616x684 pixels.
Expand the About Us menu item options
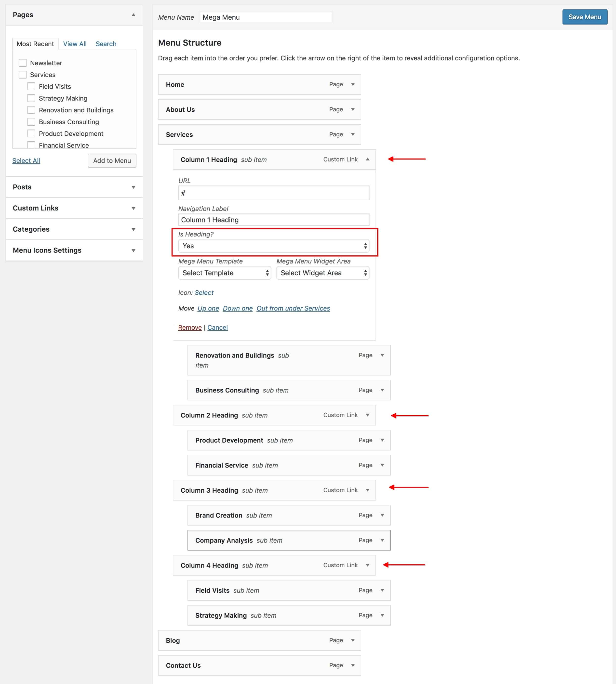coord(353,109)
